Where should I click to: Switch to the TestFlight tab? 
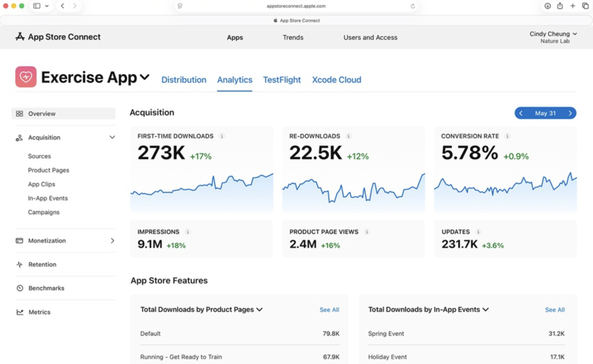click(x=282, y=80)
